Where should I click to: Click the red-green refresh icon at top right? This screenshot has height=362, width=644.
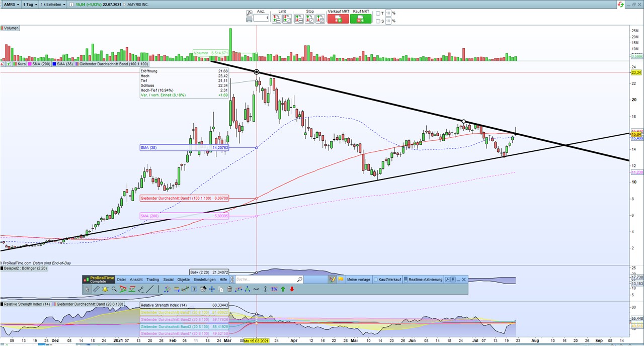(621, 4)
